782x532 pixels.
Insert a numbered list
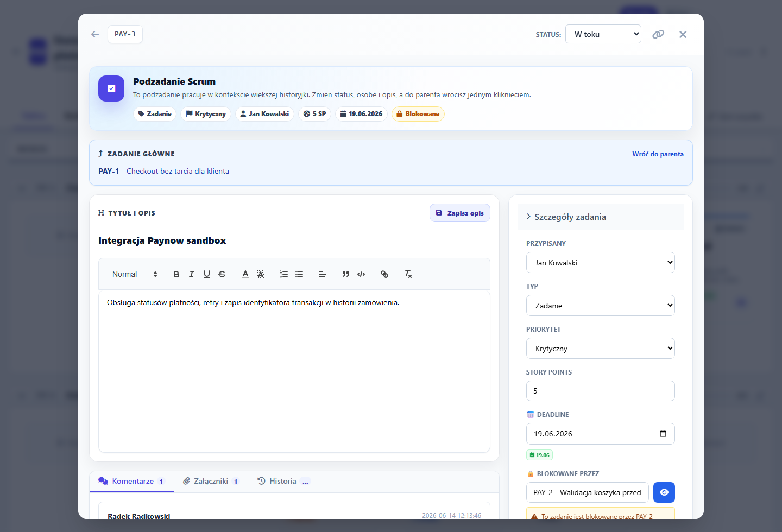click(284, 274)
